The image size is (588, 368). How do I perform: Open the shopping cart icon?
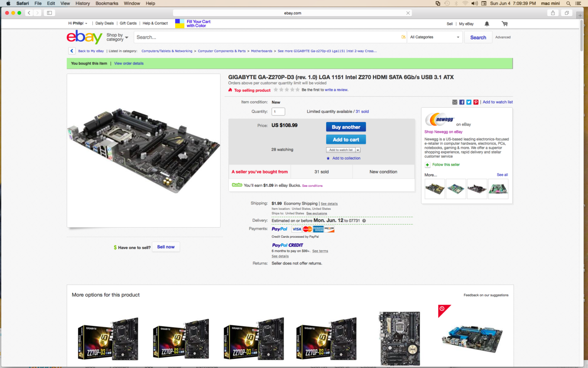[x=504, y=23]
